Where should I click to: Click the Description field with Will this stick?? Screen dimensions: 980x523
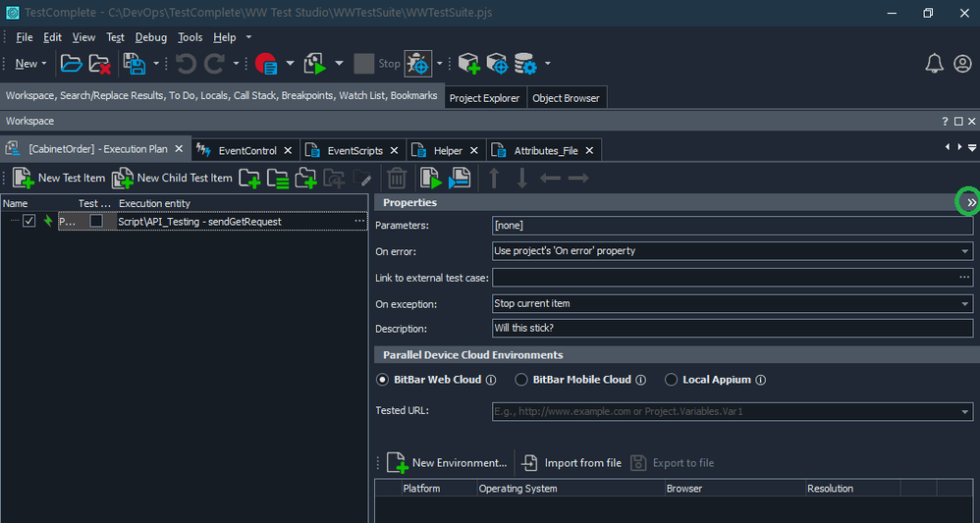pos(733,329)
